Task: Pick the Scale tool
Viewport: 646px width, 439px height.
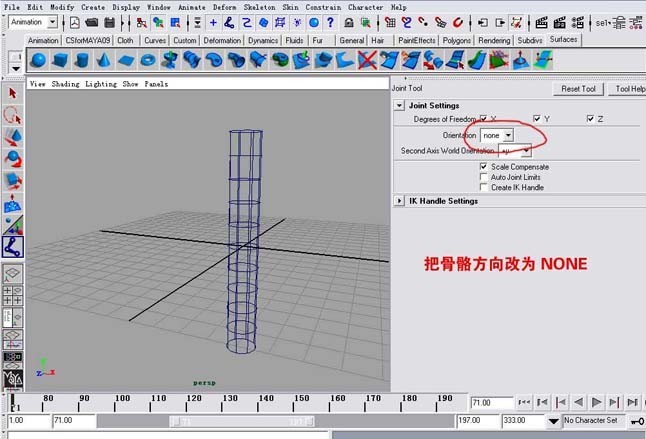Action: tap(13, 180)
